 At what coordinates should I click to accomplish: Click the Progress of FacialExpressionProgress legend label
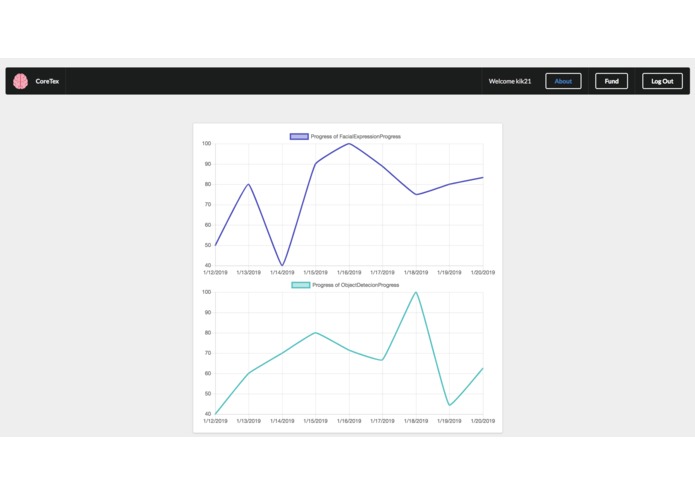(x=355, y=136)
